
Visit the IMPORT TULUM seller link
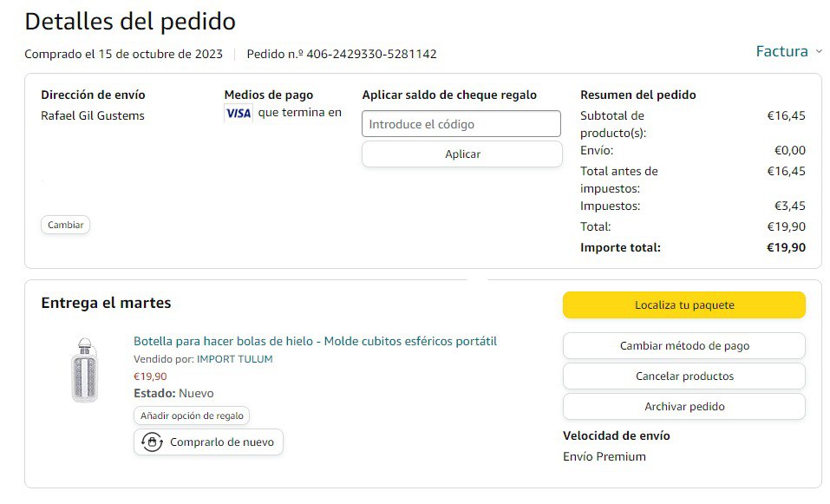[x=234, y=359]
